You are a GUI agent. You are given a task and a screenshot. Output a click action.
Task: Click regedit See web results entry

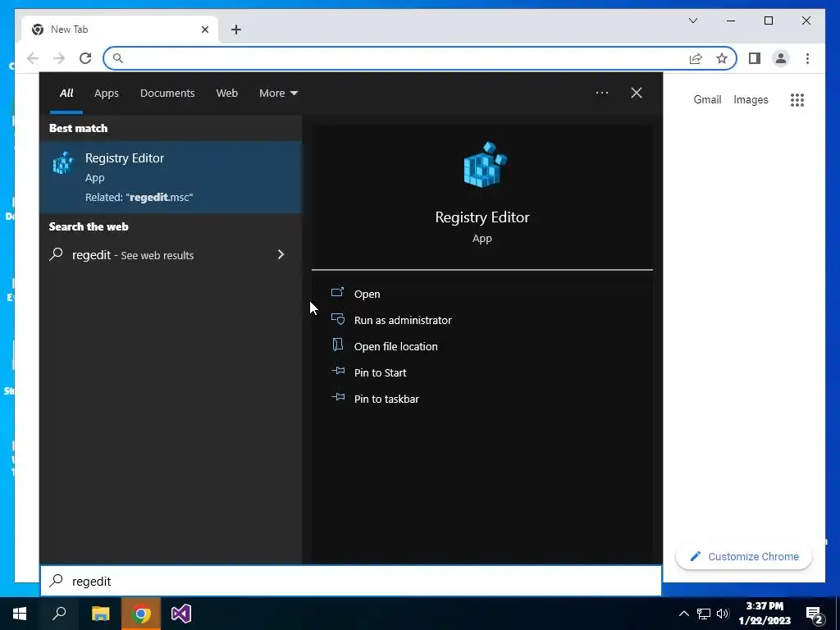click(x=171, y=254)
